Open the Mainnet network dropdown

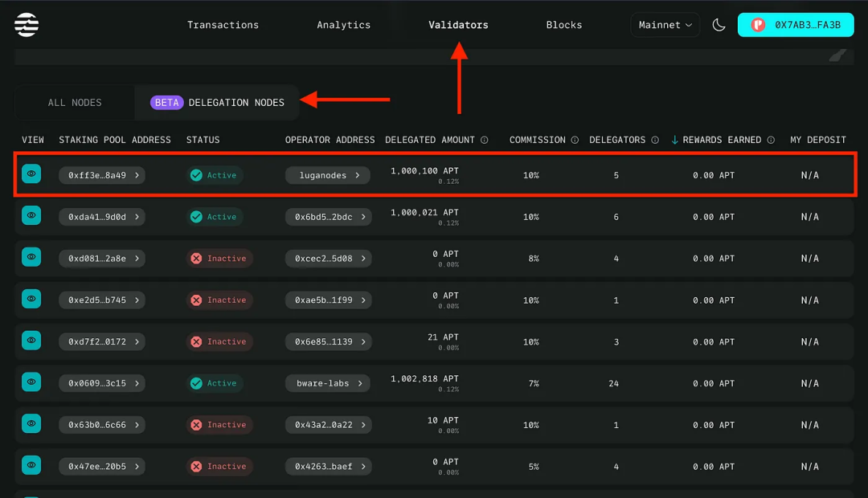(665, 25)
